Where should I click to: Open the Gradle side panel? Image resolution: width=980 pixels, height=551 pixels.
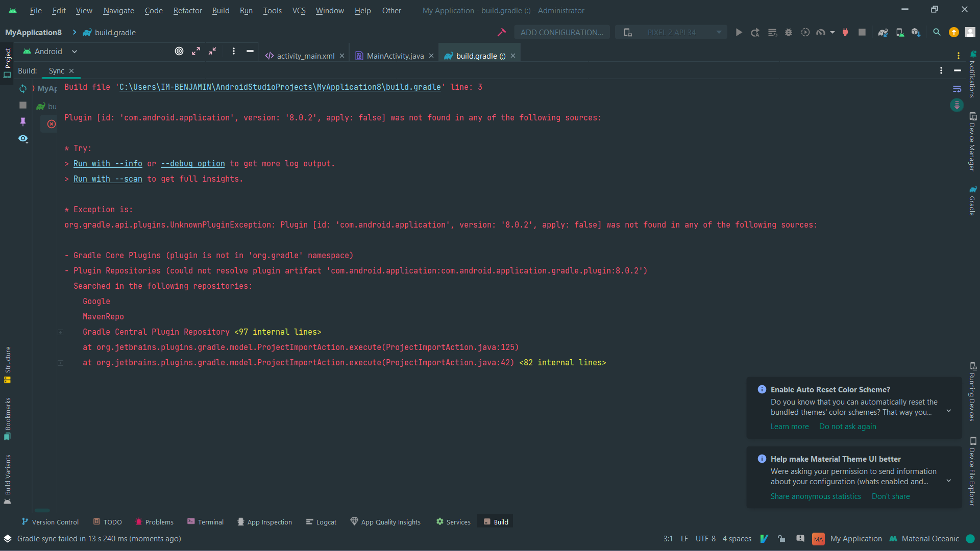972,201
